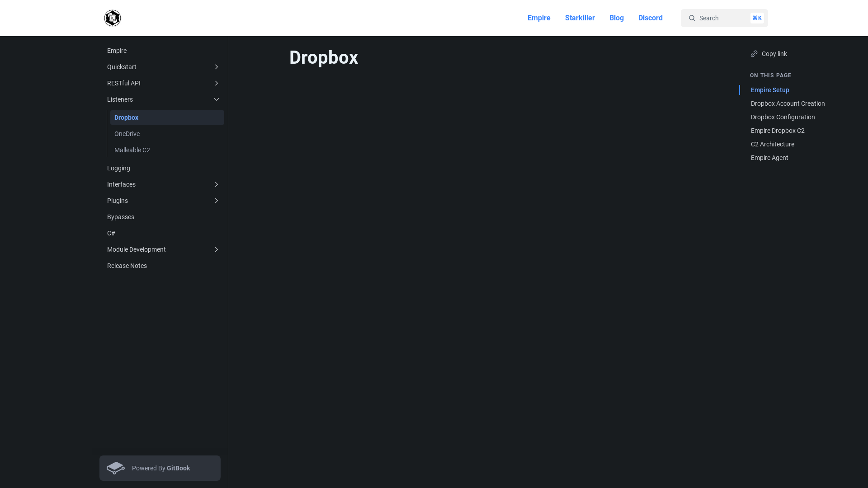Expand the Interfaces section chevron

(x=216, y=184)
